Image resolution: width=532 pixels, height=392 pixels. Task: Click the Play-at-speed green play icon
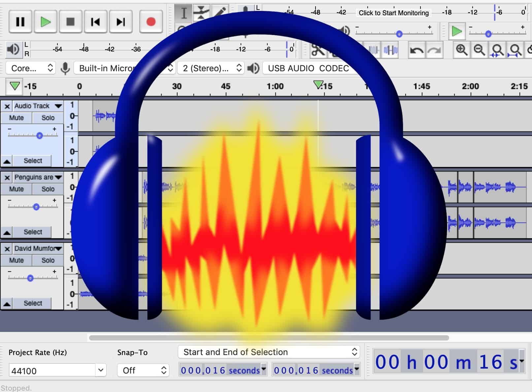pyautogui.click(x=457, y=31)
